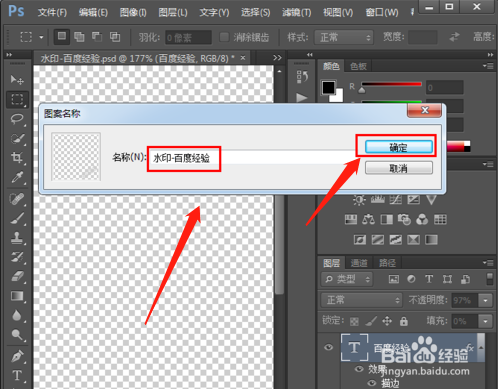The image size is (498, 389).
Task: Open the Layers panel flyout menu
Action: (x=488, y=263)
